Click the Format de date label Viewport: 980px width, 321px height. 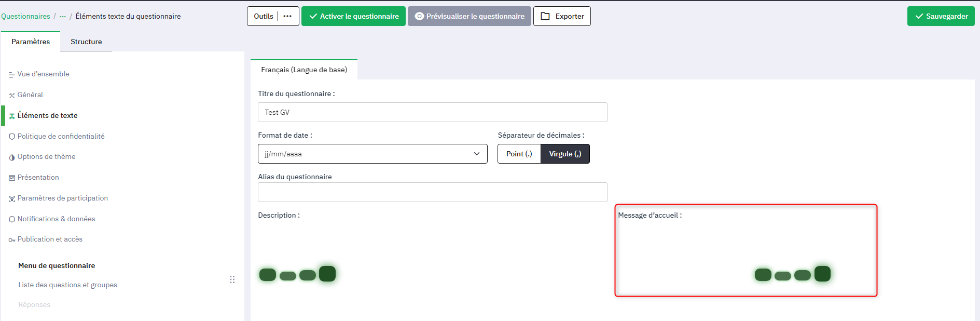285,135
